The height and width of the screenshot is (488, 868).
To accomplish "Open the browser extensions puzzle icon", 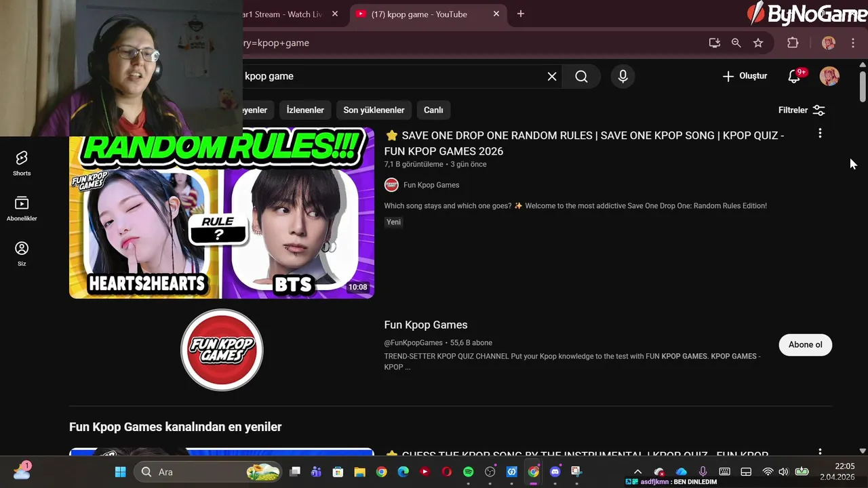I will click(793, 43).
